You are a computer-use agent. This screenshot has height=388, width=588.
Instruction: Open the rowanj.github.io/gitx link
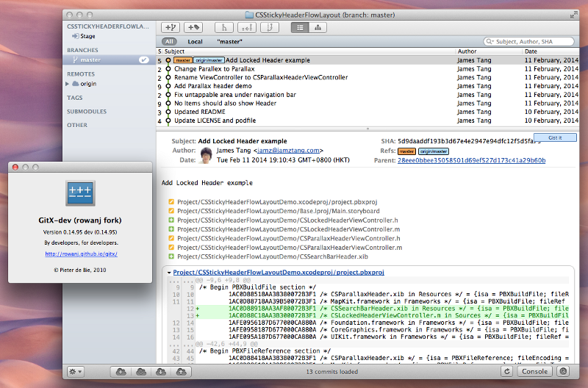[80, 254]
